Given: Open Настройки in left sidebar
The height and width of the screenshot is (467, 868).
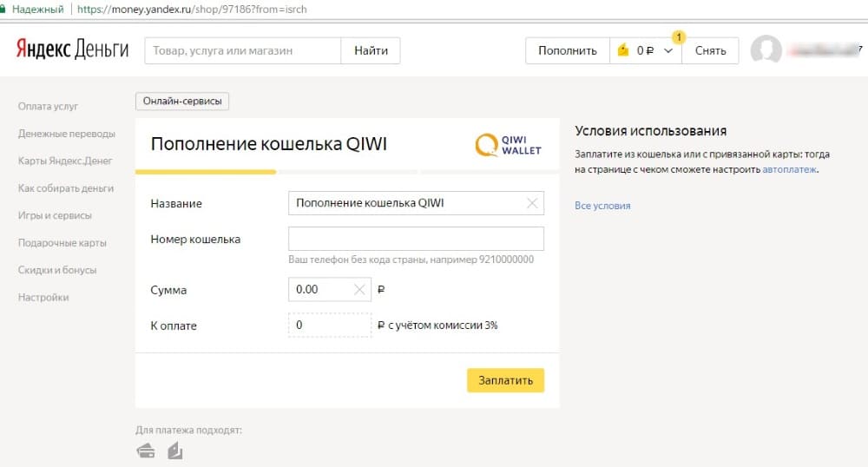Looking at the screenshot, I should click(x=43, y=298).
